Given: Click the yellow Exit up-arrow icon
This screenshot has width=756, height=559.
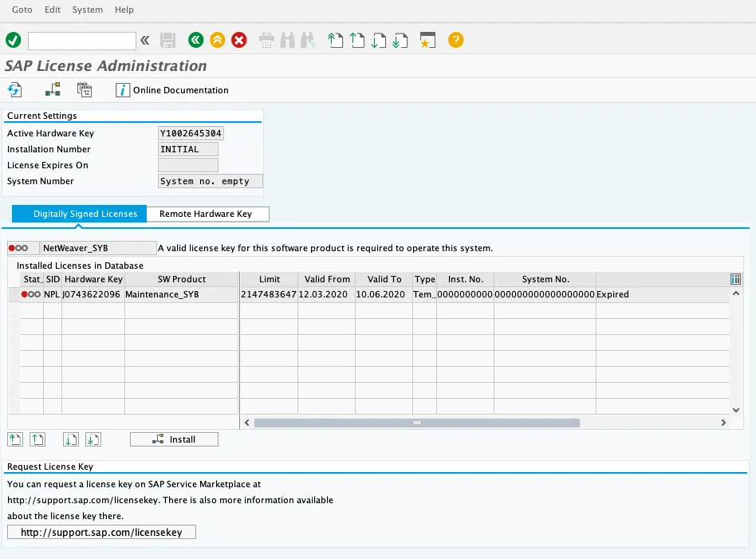Looking at the screenshot, I should [x=217, y=40].
